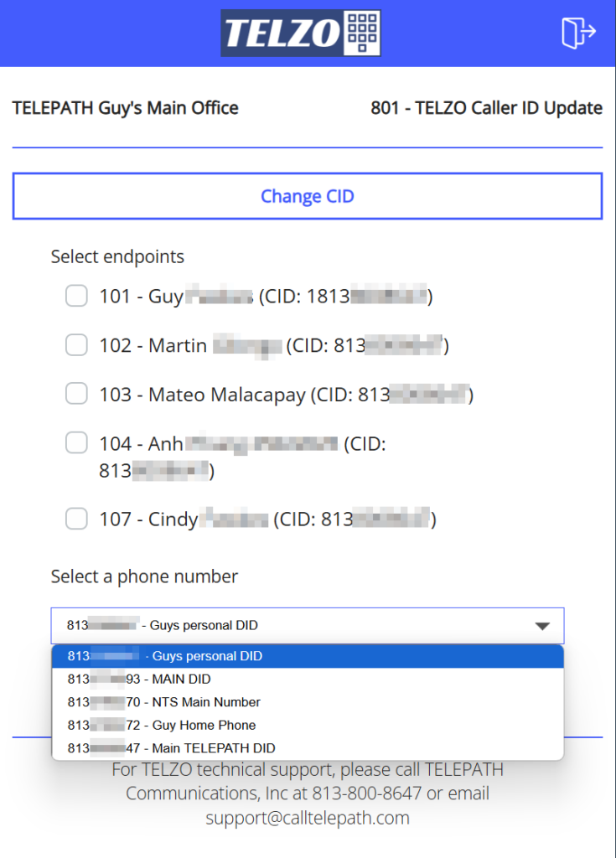
Task: Pick the NTS Main Number option
Action: point(308,702)
